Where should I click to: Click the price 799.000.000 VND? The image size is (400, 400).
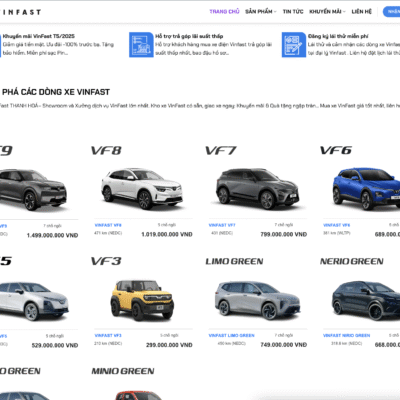point(284,235)
